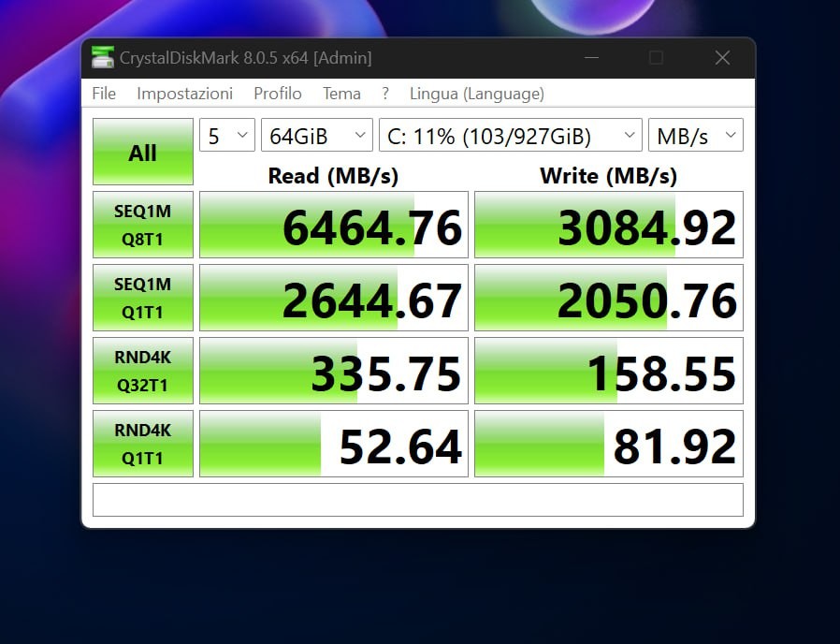Open the test count dropdown showing 5

pos(227,136)
